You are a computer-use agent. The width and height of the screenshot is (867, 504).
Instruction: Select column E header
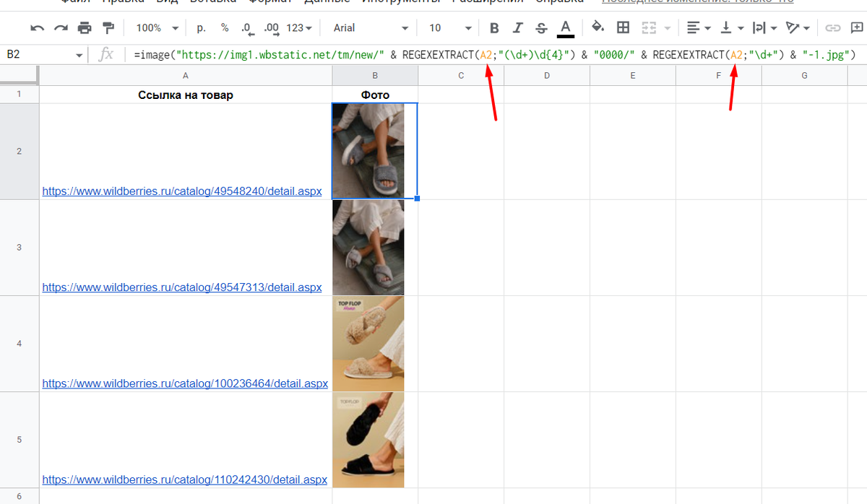[633, 76]
